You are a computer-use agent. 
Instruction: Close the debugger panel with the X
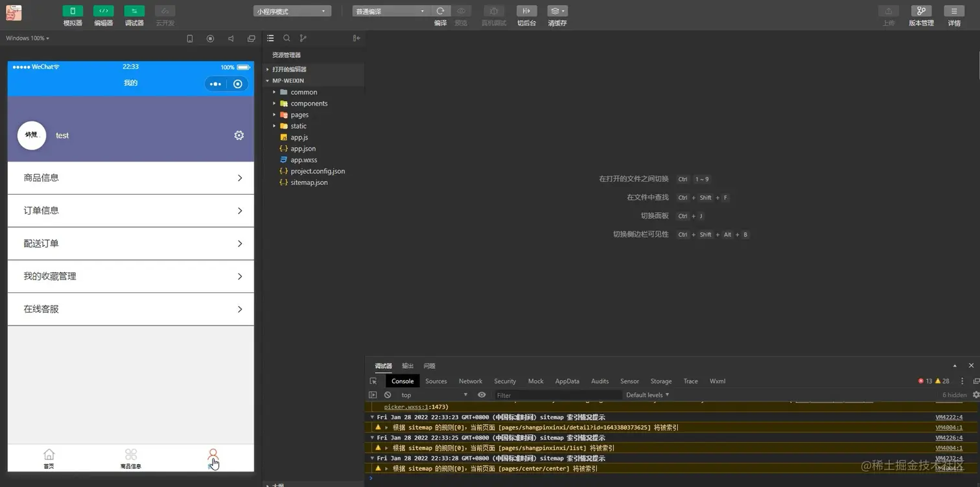point(971,366)
